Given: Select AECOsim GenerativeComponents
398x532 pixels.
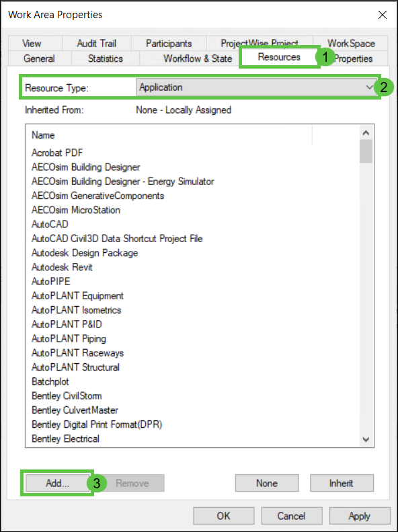Looking at the screenshot, I should tap(97, 196).
